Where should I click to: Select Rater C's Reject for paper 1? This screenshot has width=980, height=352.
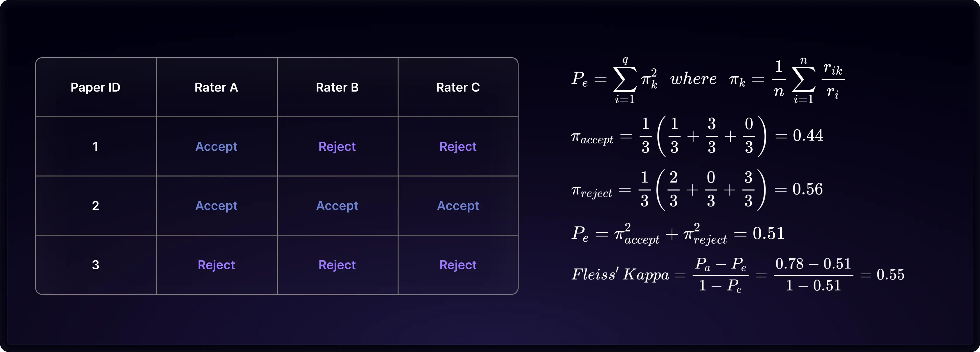coord(458,147)
